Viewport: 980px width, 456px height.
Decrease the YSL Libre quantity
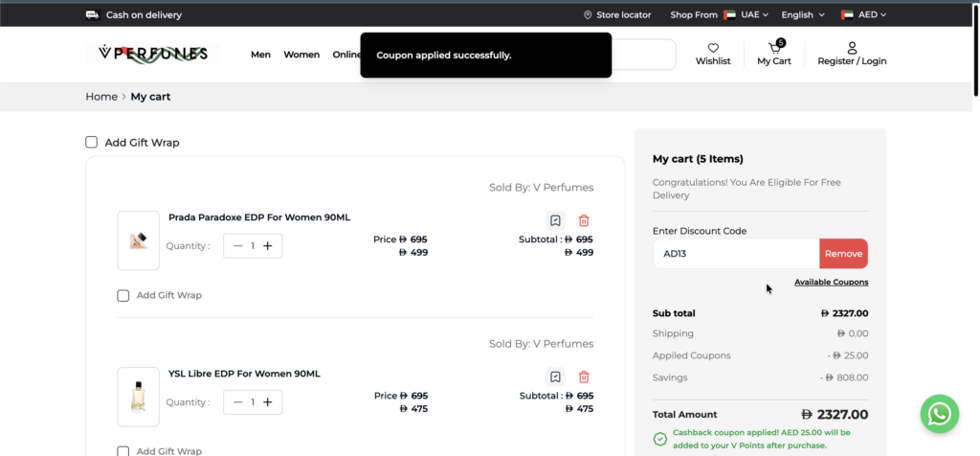(x=237, y=402)
